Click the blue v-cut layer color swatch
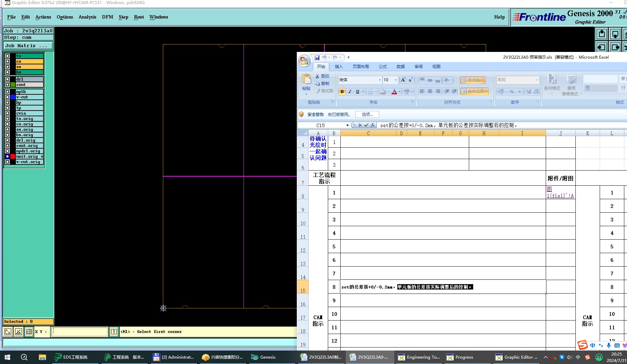Image resolution: width=627 pixels, height=364 pixels. pyautogui.click(x=13, y=97)
